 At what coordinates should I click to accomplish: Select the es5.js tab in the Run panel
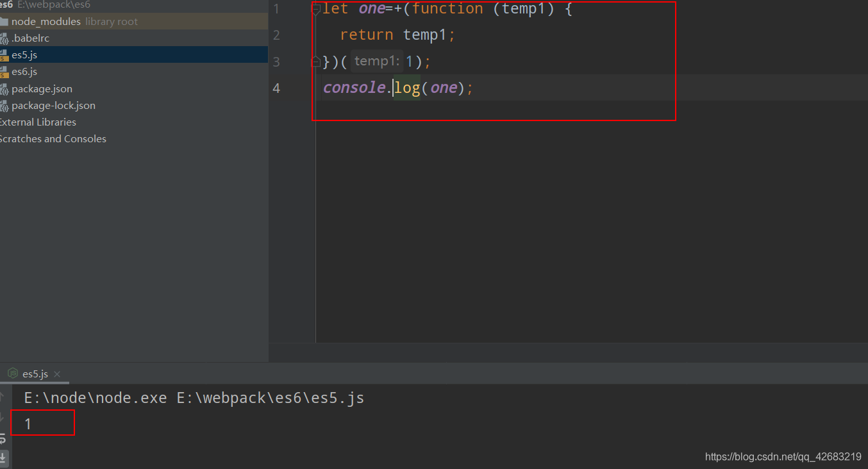point(35,374)
